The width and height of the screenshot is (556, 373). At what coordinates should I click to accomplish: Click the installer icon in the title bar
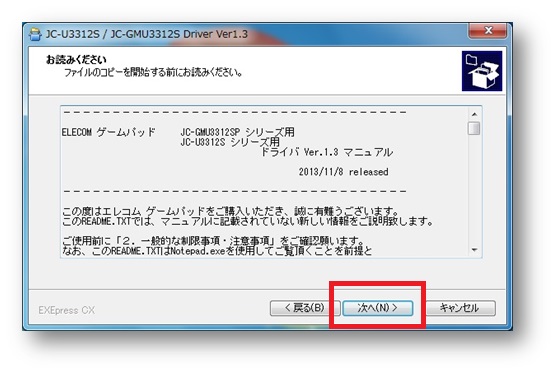click(35, 34)
